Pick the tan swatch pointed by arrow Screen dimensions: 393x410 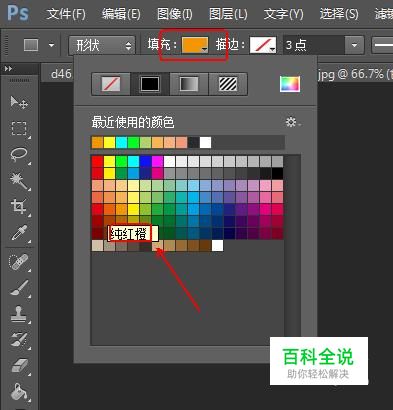[157, 246]
